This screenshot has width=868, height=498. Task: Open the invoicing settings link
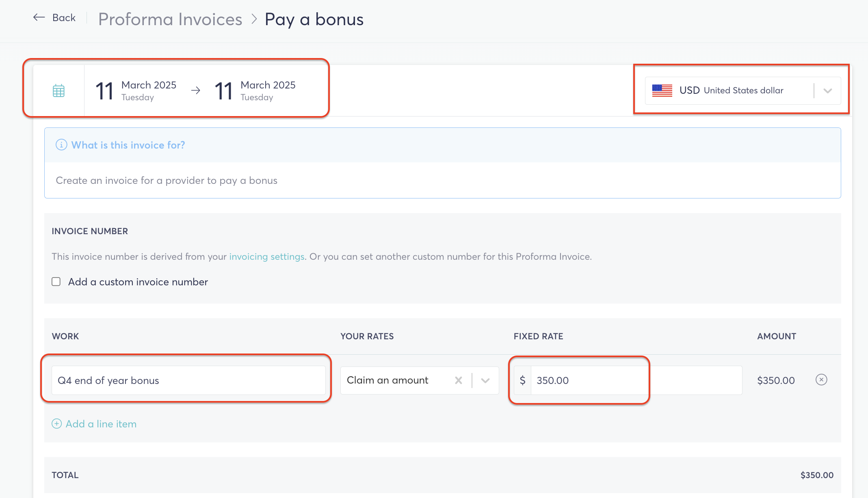pos(267,257)
